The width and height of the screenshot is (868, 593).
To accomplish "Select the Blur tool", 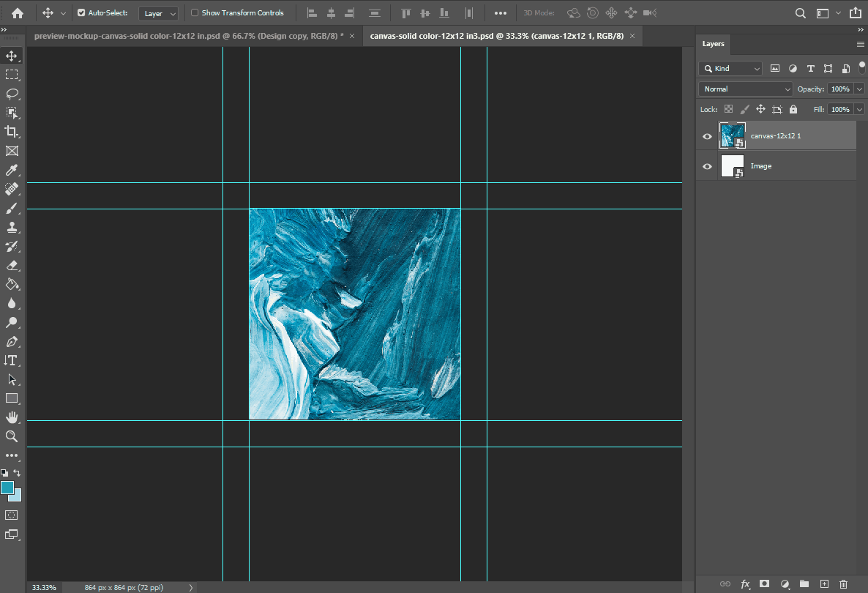I will (x=12, y=303).
